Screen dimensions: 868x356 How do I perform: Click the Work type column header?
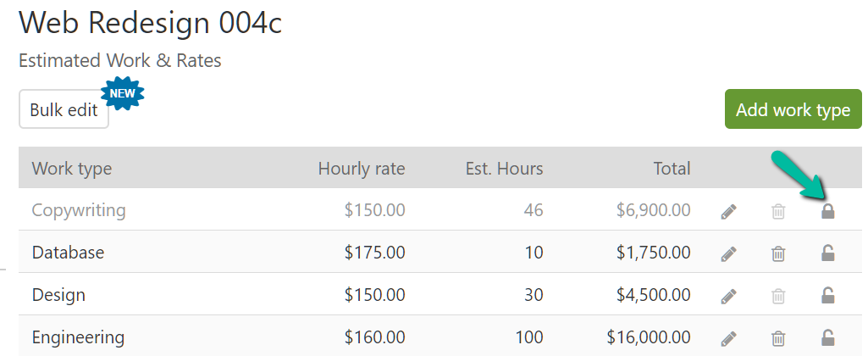(72, 169)
